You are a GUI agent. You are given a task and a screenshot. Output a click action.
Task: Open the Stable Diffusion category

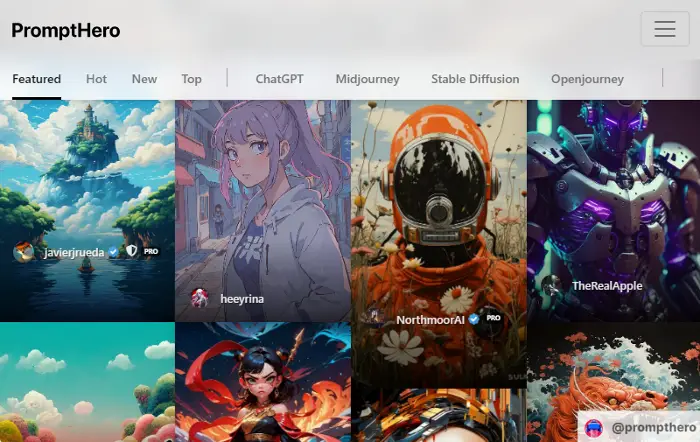[475, 79]
